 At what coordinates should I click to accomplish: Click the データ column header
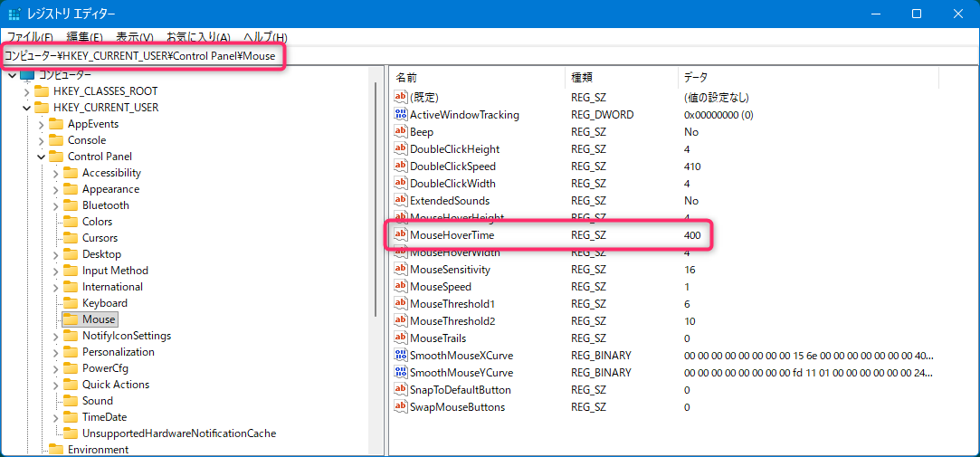point(696,78)
